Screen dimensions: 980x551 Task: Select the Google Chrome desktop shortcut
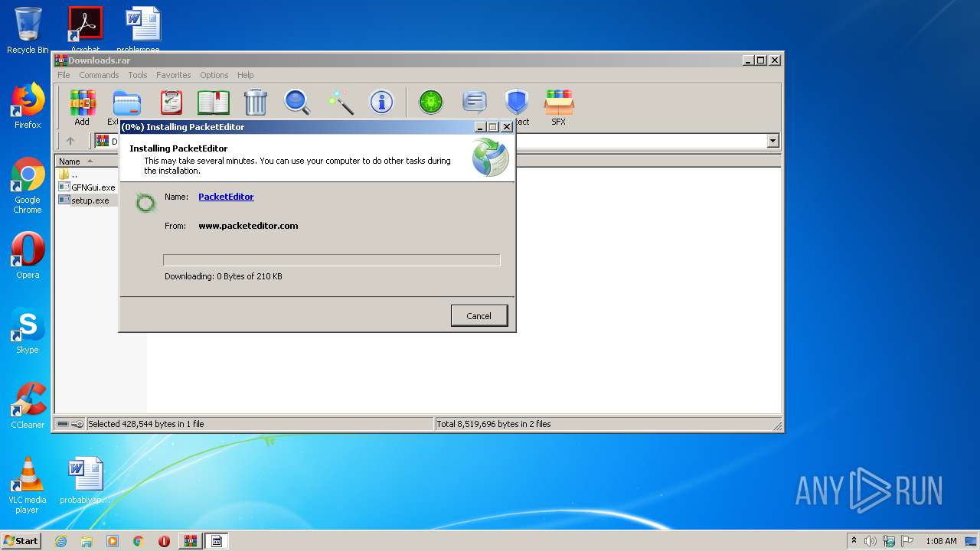[x=28, y=185]
